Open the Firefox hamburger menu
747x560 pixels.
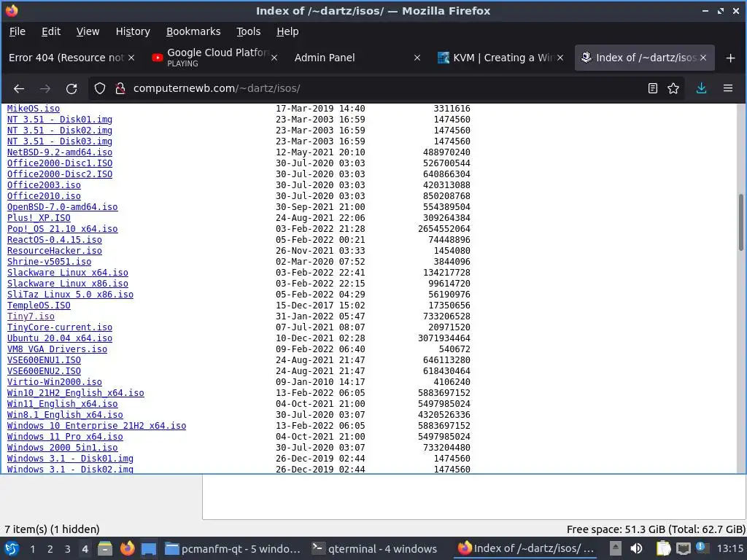click(x=728, y=88)
